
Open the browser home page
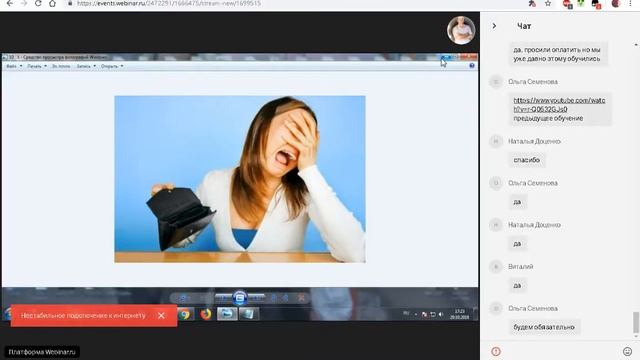pos(52,3)
